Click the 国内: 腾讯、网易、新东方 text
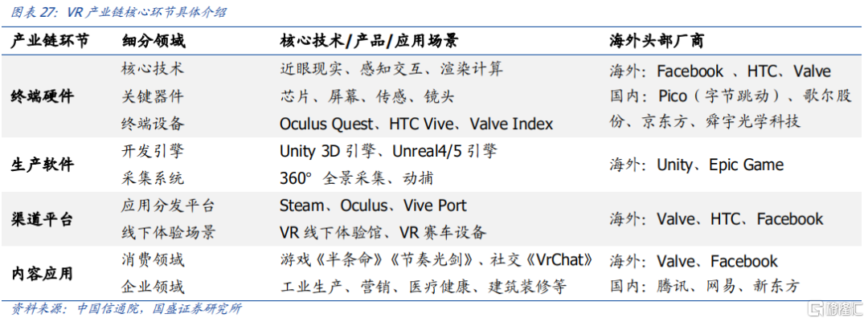 pos(705,287)
